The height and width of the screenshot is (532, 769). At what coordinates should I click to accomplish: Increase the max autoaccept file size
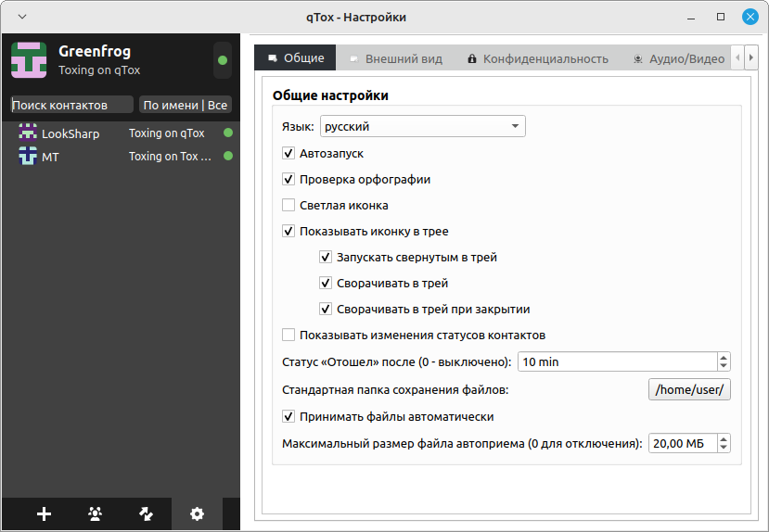(x=724, y=438)
